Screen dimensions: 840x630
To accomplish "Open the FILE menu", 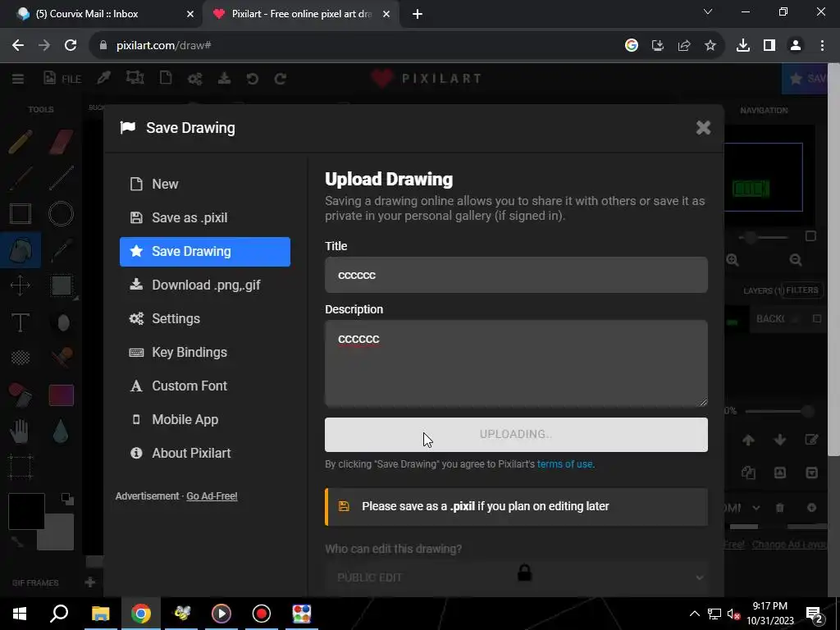I will point(62,79).
